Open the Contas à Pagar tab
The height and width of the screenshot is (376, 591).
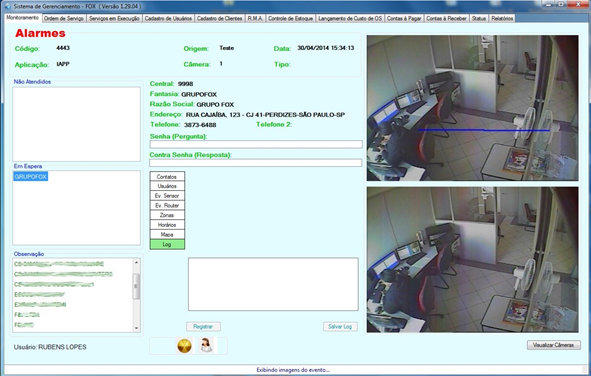click(x=404, y=18)
